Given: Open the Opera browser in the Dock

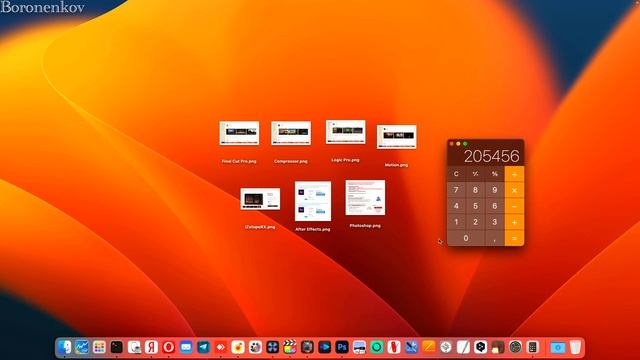Looking at the screenshot, I should coord(169,347).
